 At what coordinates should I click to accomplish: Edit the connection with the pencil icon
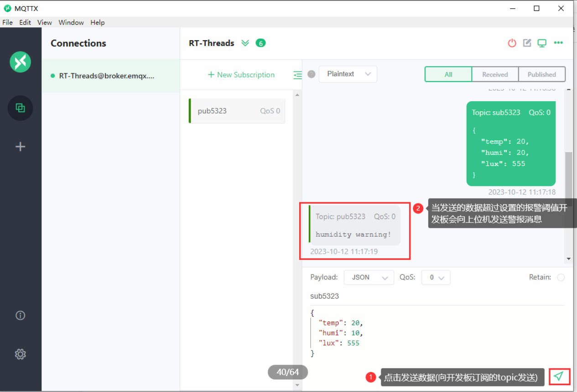click(527, 43)
